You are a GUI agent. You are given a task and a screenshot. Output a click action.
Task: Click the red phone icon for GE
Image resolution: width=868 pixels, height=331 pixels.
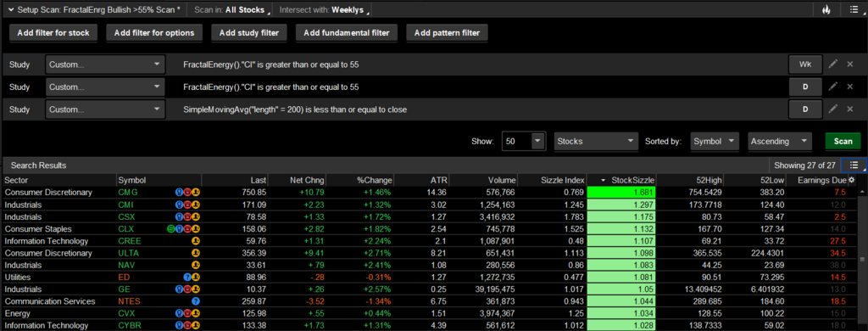[187, 289]
